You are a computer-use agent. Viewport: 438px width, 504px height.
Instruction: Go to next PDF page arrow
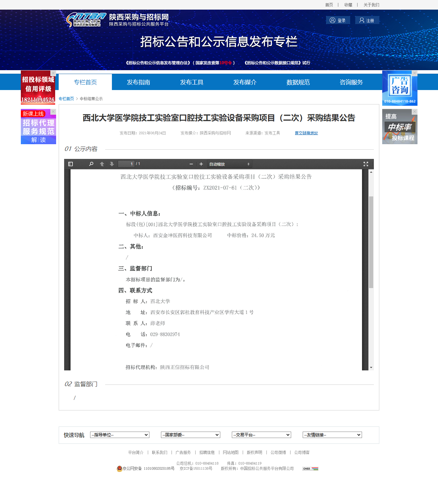point(112,164)
